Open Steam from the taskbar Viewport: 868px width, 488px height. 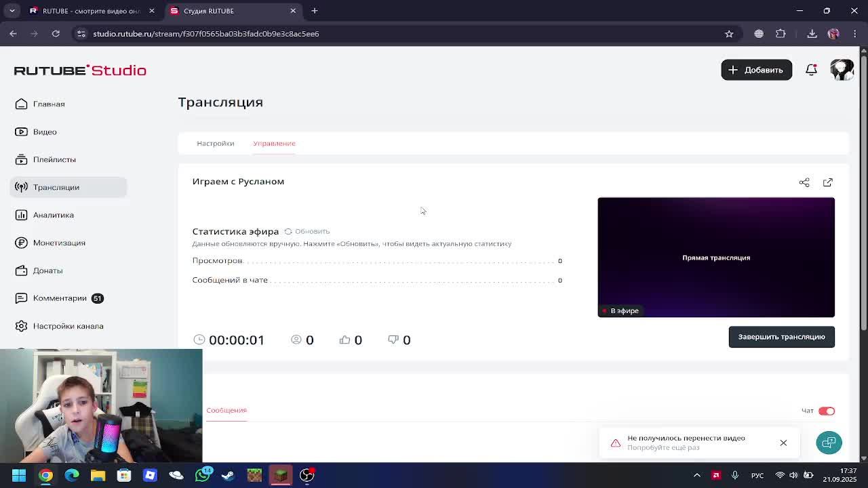point(228,475)
